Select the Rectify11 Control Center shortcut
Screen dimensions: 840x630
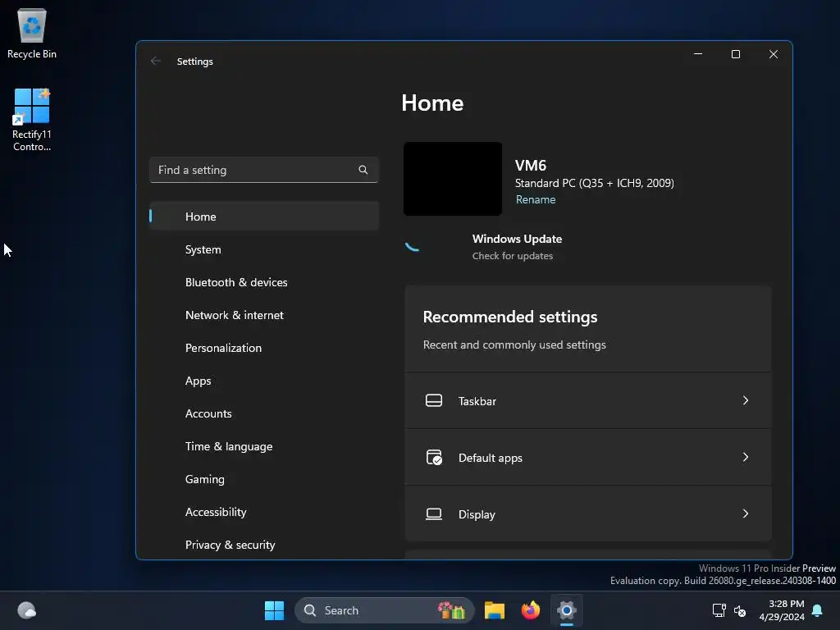tap(32, 121)
